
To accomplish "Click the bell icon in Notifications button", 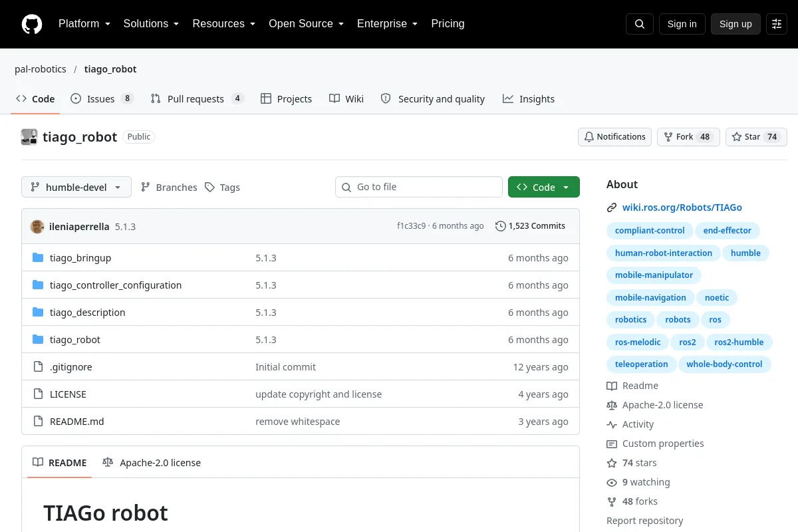I will (589, 137).
